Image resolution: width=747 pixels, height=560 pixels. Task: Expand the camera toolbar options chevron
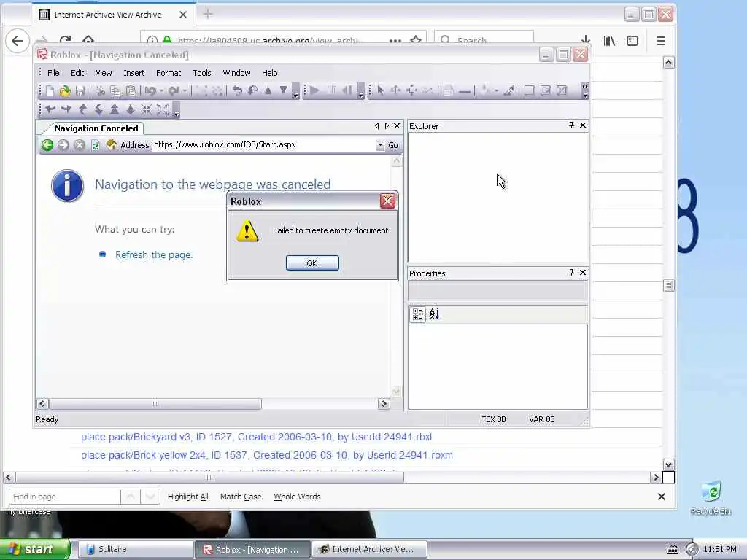coord(177,110)
